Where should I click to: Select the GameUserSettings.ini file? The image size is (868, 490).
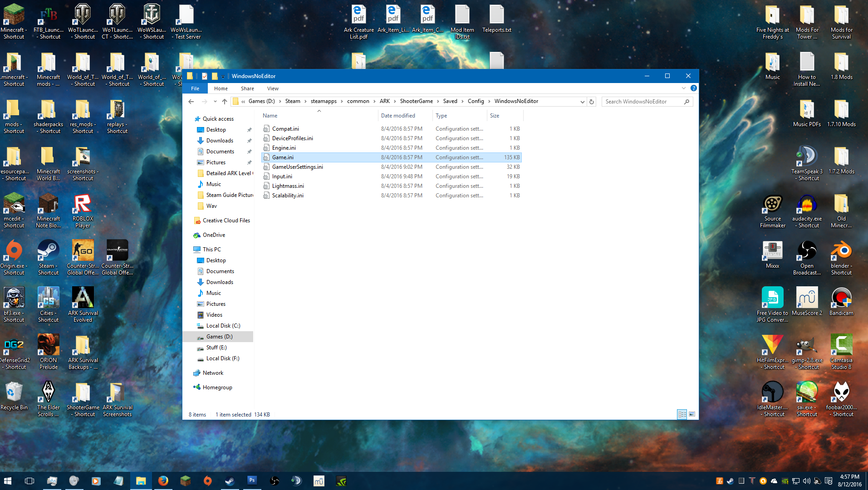(x=297, y=167)
